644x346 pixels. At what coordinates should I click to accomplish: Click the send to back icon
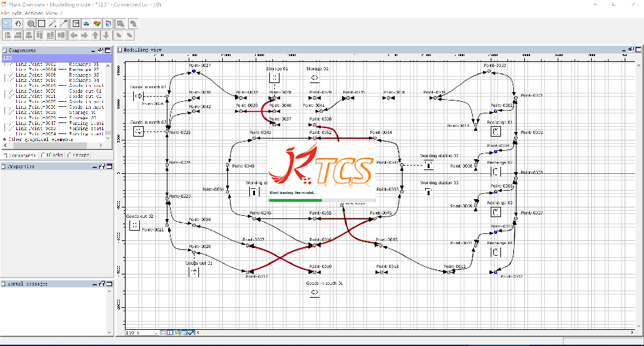[129, 35]
